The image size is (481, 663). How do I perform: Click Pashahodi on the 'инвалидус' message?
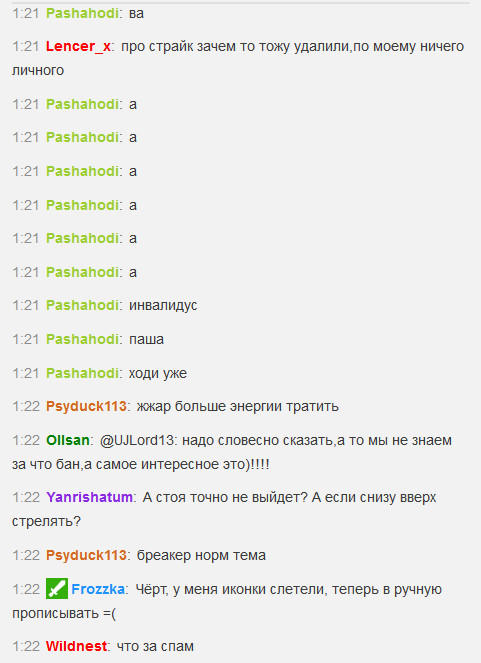click(82, 305)
